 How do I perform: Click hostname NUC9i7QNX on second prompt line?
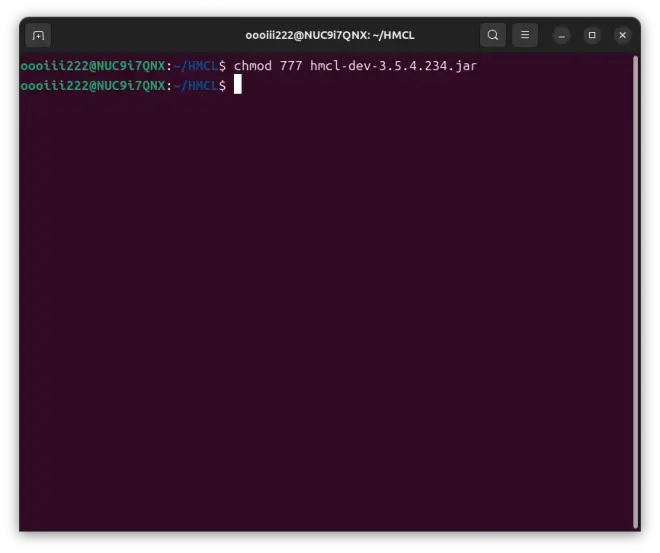(129, 85)
